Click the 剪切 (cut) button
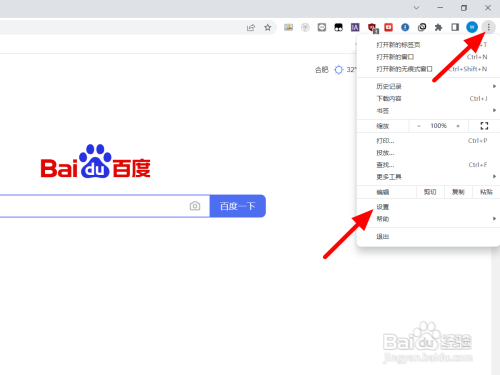This screenshot has height=375, width=500. pyautogui.click(x=430, y=192)
